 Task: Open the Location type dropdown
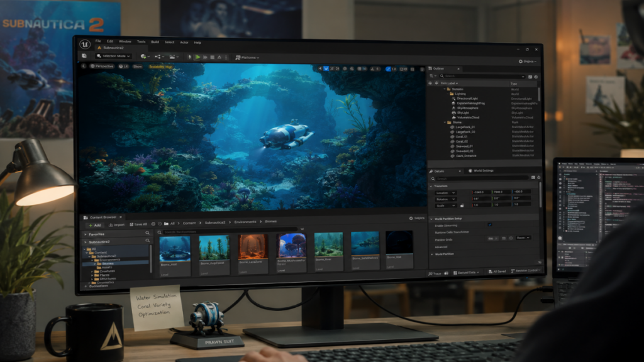click(x=446, y=192)
